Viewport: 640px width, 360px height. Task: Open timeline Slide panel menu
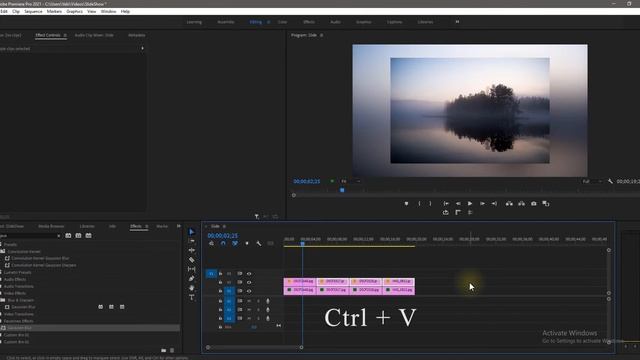pos(224,227)
